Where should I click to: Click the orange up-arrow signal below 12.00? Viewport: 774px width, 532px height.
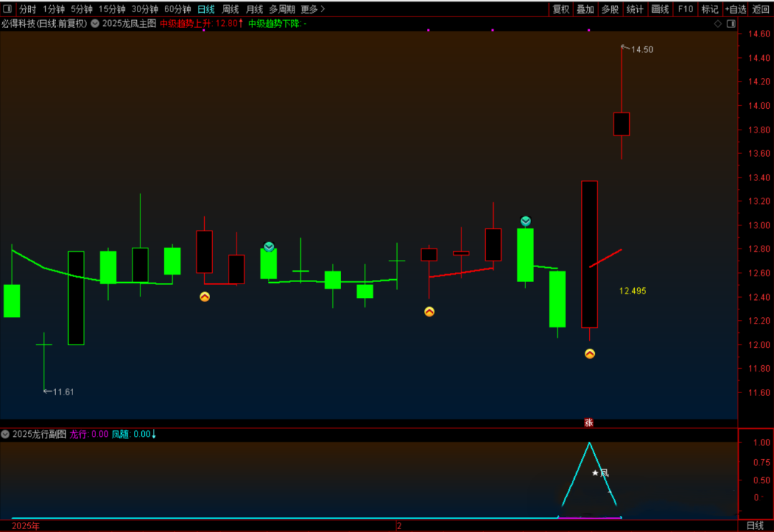589,353
